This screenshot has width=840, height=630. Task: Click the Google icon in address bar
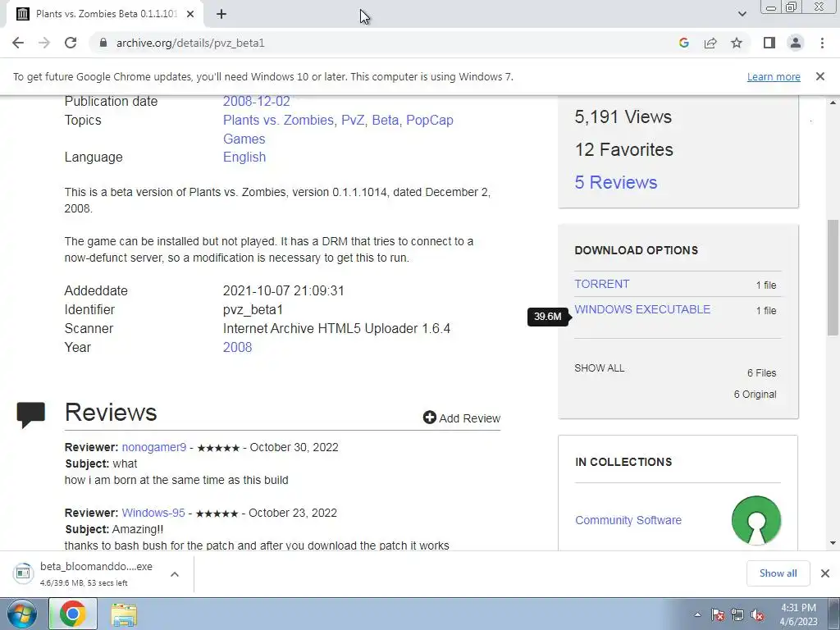tap(683, 43)
